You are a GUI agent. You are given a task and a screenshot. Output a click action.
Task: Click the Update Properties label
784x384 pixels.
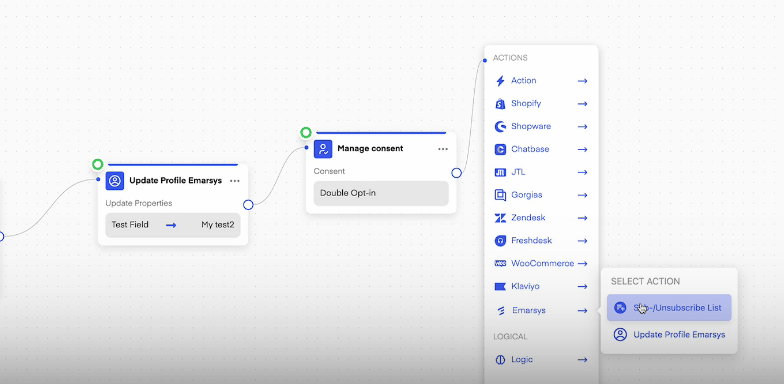(x=139, y=203)
